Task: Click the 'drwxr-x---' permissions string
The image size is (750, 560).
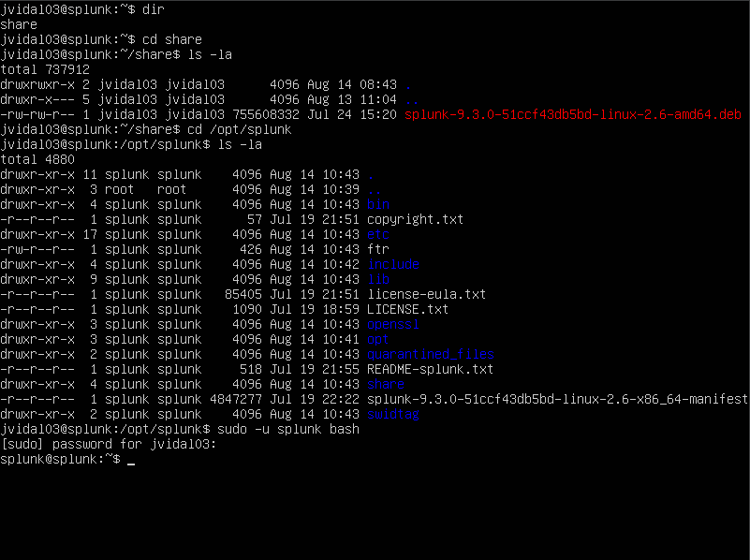Action: (x=37, y=100)
